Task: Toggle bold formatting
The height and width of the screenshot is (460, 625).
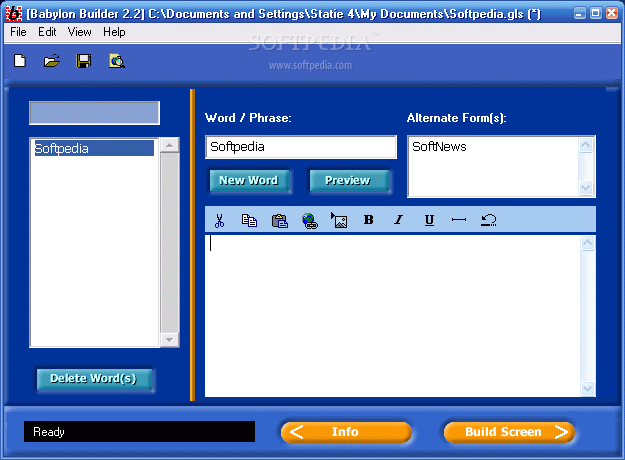Action: pos(369,220)
